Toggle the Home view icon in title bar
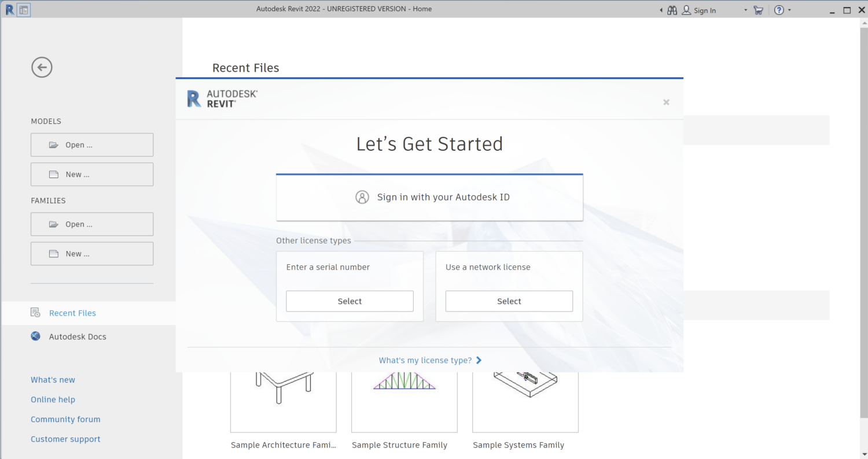 click(x=24, y=10)
